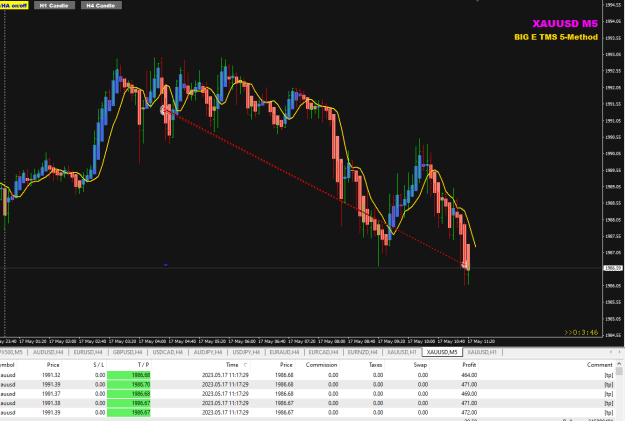Switch to the EURUSD,H4 chart tab

[x=88, y=352]
